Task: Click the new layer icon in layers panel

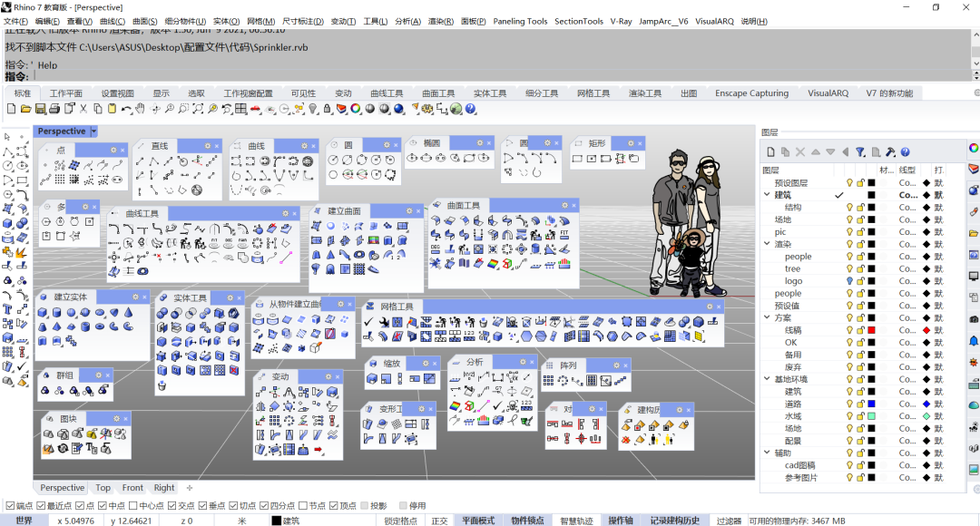Action: 771,151
